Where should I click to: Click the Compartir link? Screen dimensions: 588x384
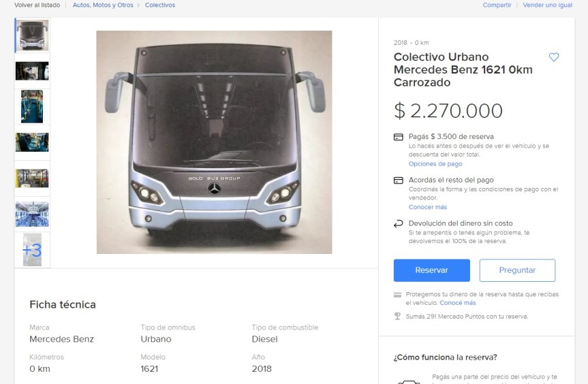(497, 5)
